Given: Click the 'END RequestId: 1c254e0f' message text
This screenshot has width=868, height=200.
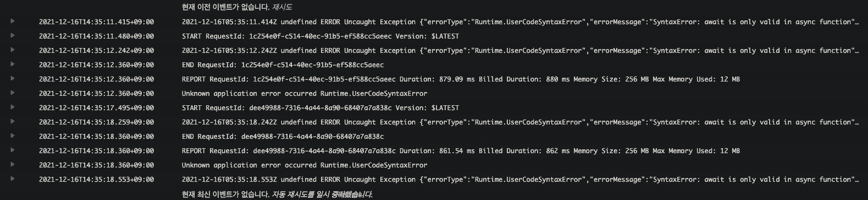Looking at the screenshot, I should pos(283,65).
